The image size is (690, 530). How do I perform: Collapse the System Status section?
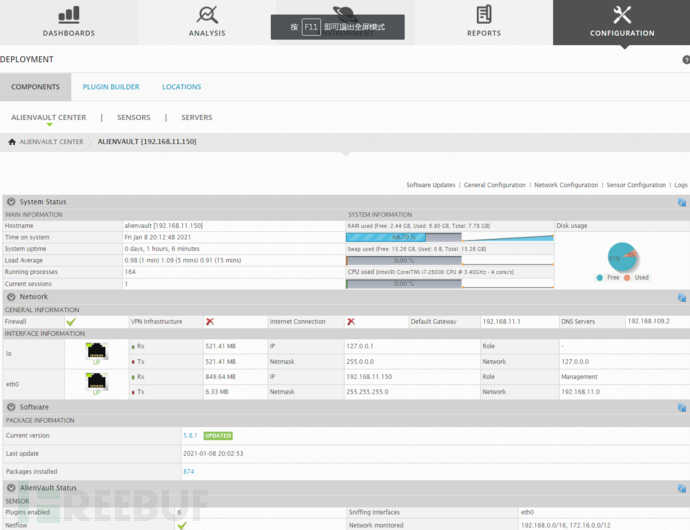(x=11, y=202)
